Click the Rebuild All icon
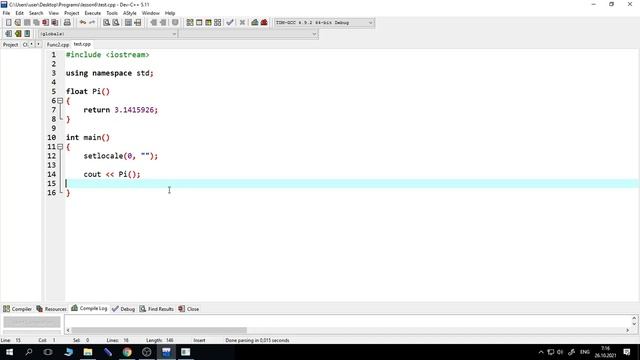640x360 pixels. tap(218, 23)
